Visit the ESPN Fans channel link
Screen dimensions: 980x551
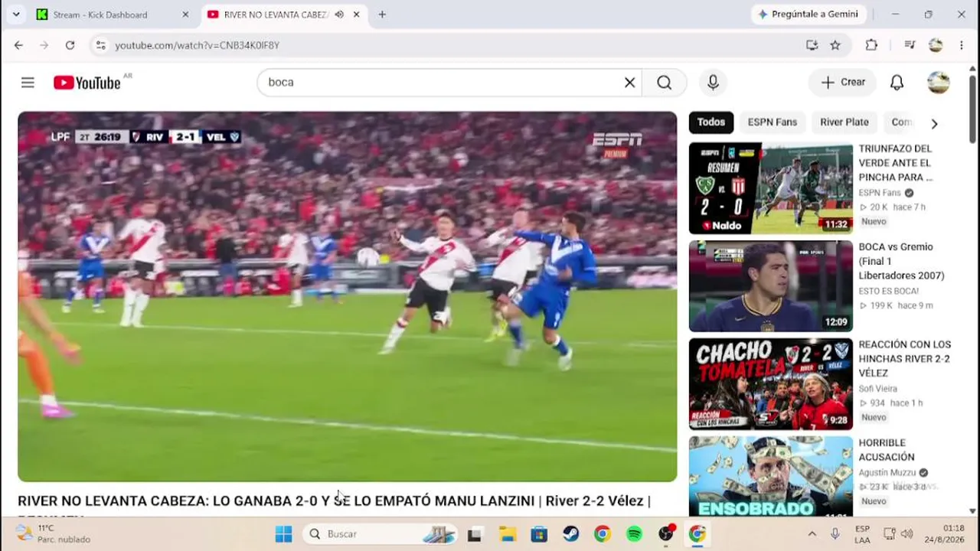click(x=880, y=193)
